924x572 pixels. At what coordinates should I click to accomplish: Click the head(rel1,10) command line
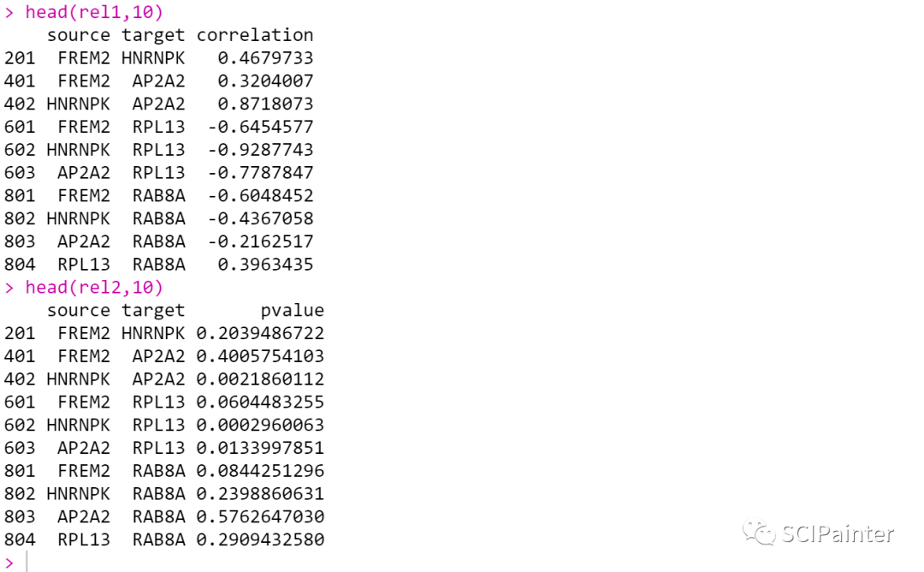pos(94,12)
